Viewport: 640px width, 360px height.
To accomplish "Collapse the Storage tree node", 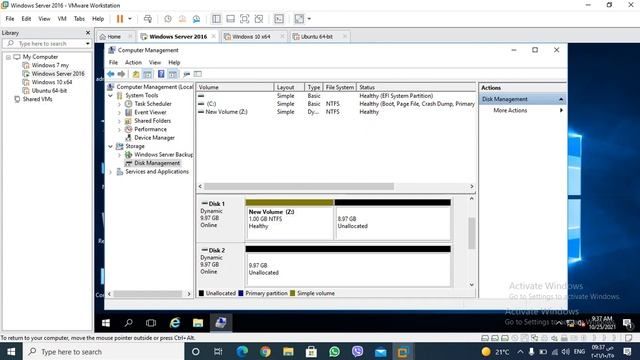I will pyautogui.click(x=111, y=146).
